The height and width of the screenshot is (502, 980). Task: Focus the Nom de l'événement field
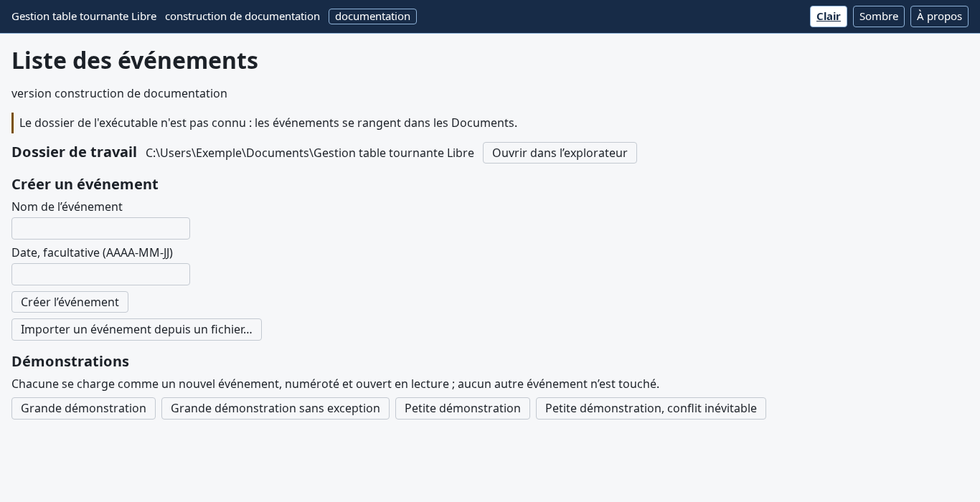pyautogui.click(x=100, y=229)
